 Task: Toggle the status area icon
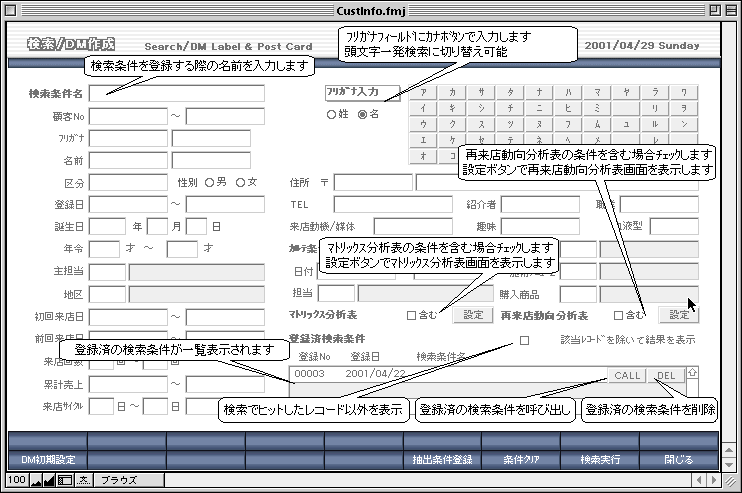tap(65, 480)
